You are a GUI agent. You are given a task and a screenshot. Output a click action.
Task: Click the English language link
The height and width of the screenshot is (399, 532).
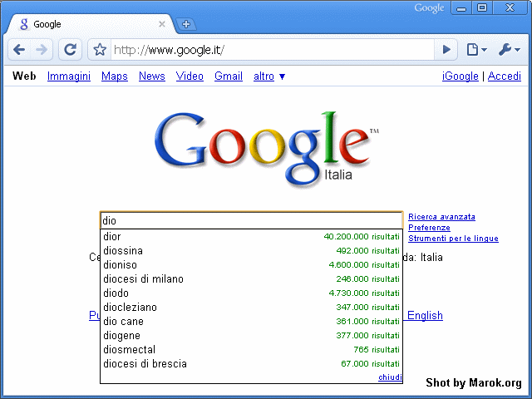tap(425, 316)
